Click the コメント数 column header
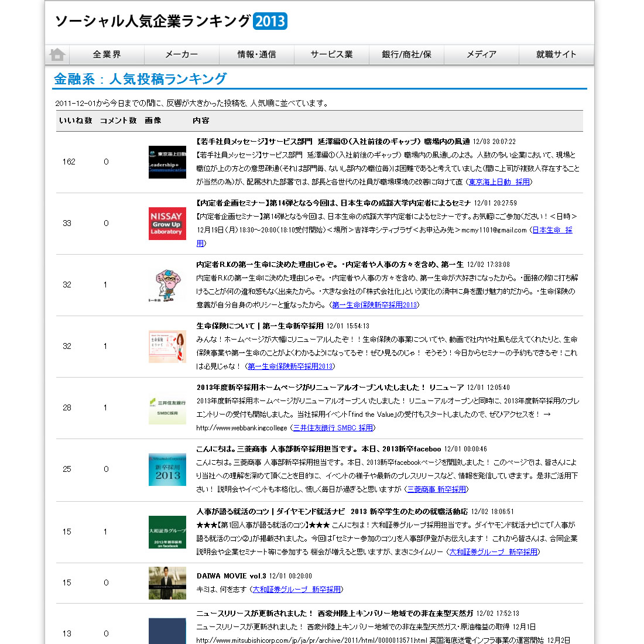Viewport: 644px width, 644px height. pyautogui.click(x=118, y=121)
